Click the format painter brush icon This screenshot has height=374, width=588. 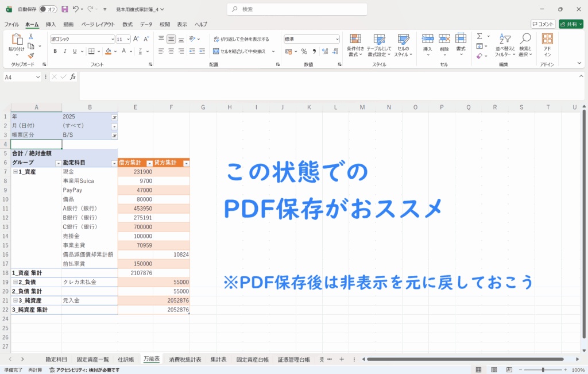pos(30,56)
